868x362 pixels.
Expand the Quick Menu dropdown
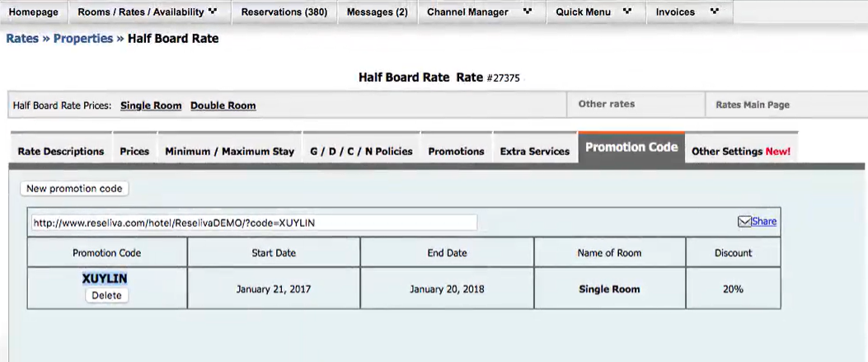593,12
